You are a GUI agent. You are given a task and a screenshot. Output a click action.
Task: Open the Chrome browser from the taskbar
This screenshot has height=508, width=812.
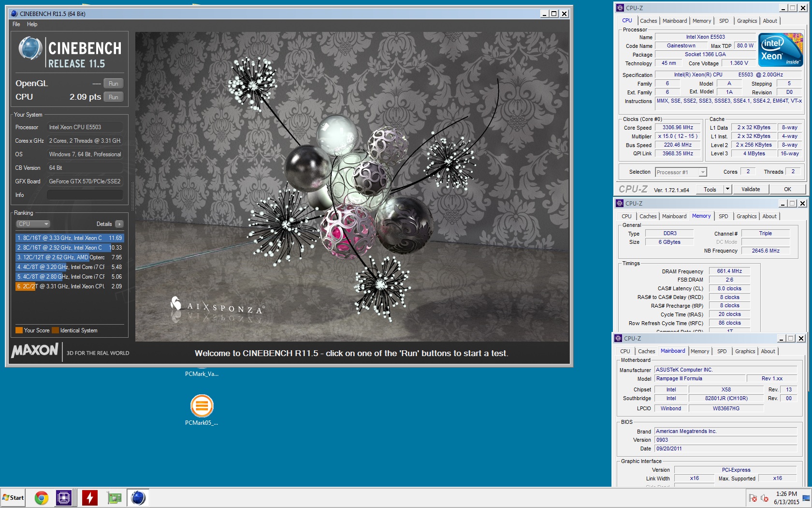click(42, 497)
